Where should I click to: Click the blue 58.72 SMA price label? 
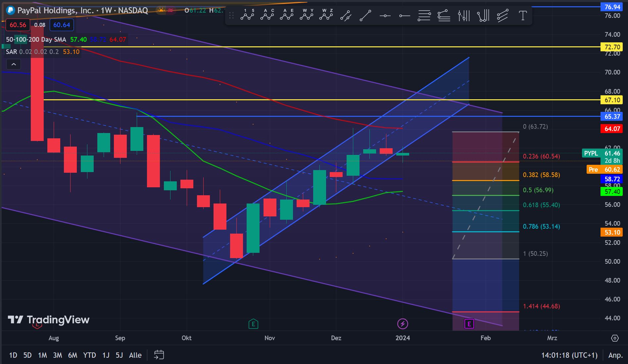coord(612,179)
